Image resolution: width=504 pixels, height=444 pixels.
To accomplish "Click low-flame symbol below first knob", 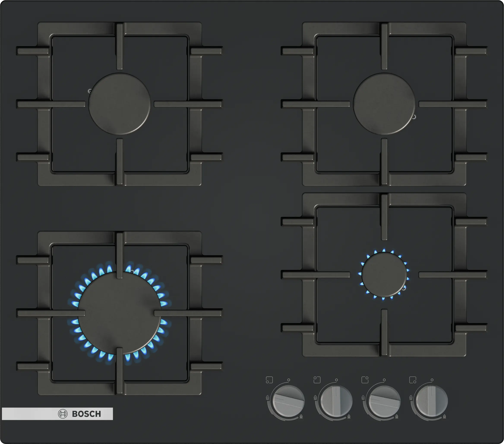I will (301, 416).
